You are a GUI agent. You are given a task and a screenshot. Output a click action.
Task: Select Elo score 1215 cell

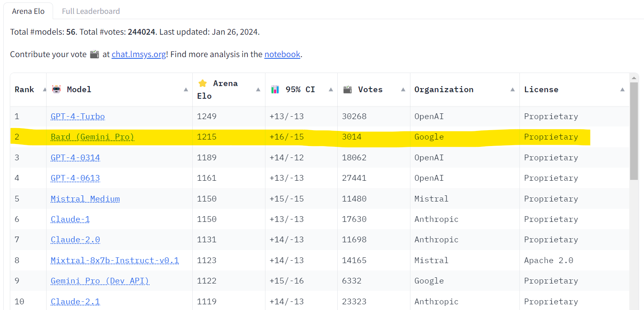tap(229, 137)
